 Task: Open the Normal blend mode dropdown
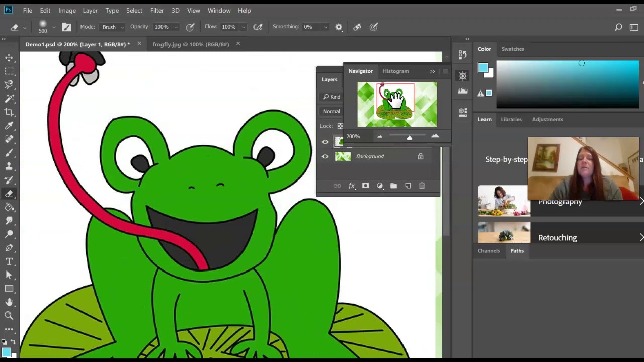click(x=332, y=111)
